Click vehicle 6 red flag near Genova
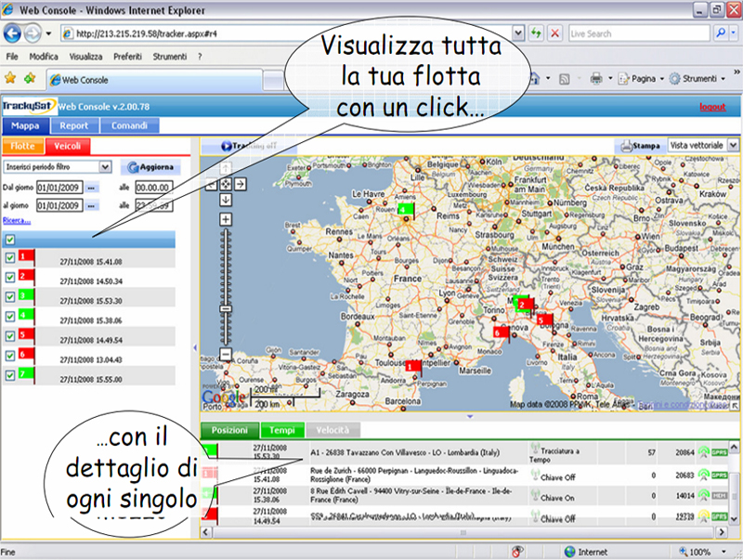Screen dimensions: 743x560 tap(501, 332)
